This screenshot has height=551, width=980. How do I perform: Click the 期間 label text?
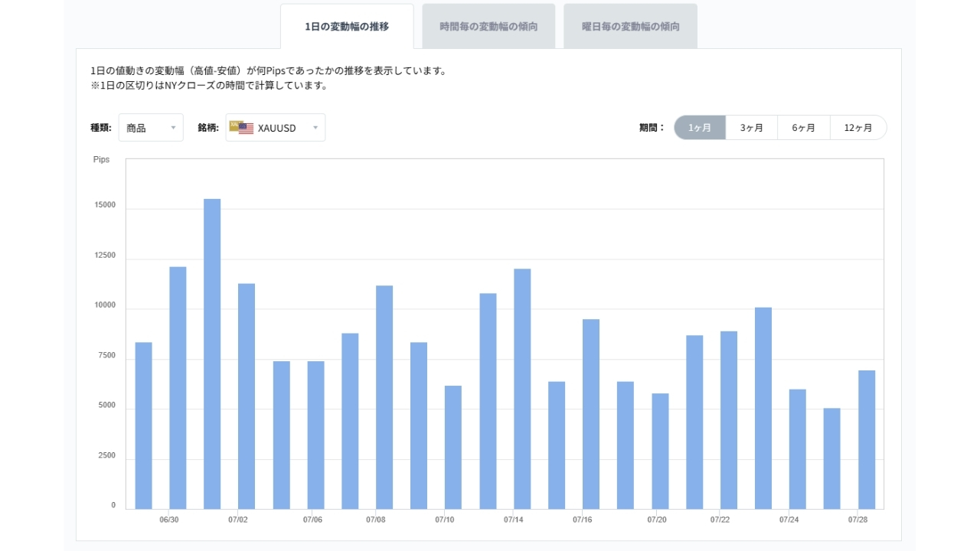pos(652,128)
